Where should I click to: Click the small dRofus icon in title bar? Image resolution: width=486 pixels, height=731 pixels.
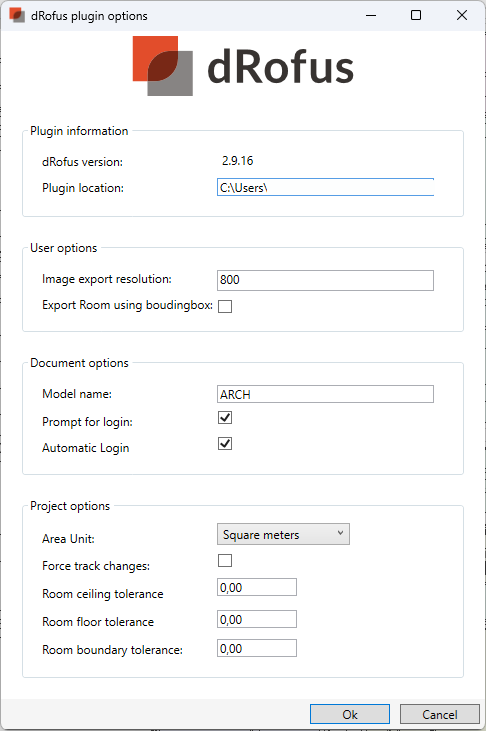[x=17, y=15]
